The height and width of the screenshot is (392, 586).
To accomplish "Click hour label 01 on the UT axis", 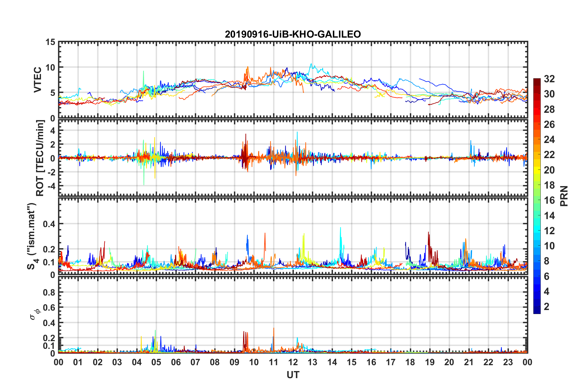I will coord(78,362).
